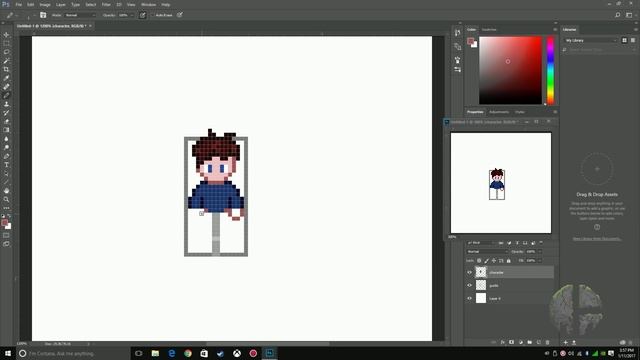This screenshot has width=640, height=360.
Task: Select the guide layer row
Action: [x=510, y=285]
